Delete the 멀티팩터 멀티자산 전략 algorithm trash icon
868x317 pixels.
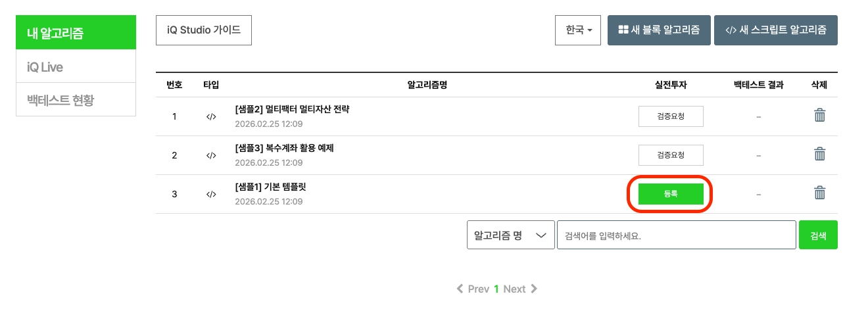(x=819, y=116)
